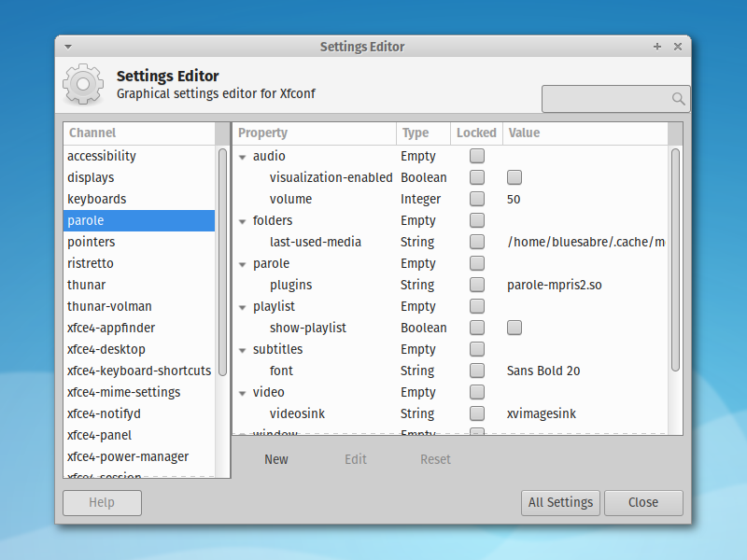Click the Settings Editor gear icon
The image size is (747, 560).
[x=83, y=84]
